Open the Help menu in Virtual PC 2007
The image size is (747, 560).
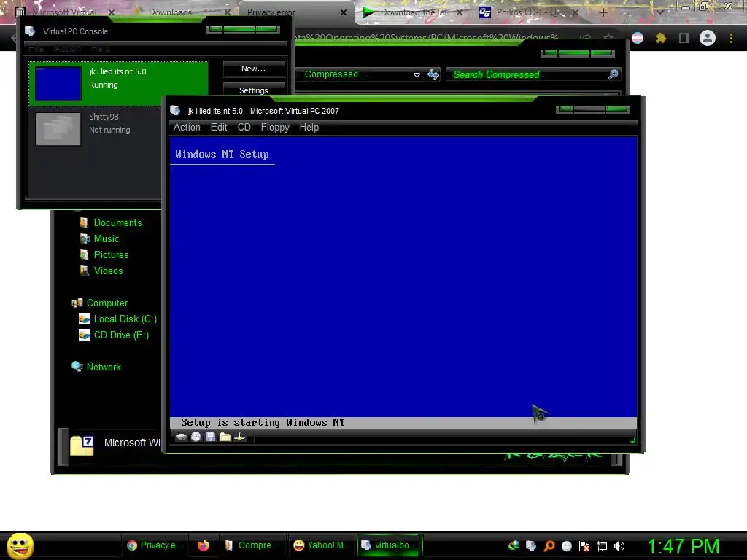click(309, 127)
